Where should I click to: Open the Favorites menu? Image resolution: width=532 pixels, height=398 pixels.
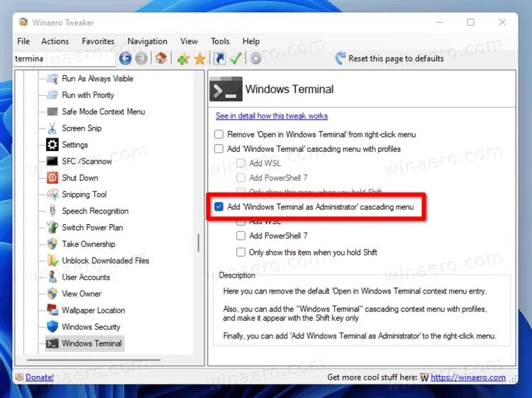[x=98, y=41]
